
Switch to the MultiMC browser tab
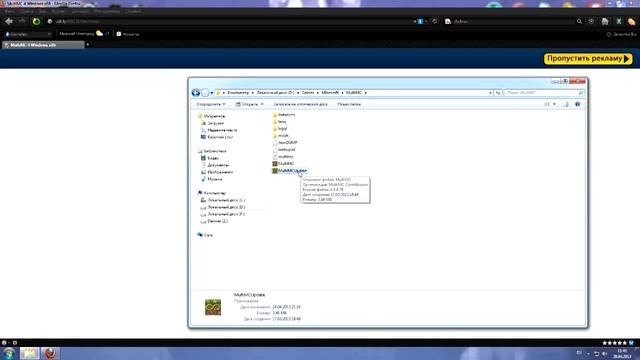(43, 45)
